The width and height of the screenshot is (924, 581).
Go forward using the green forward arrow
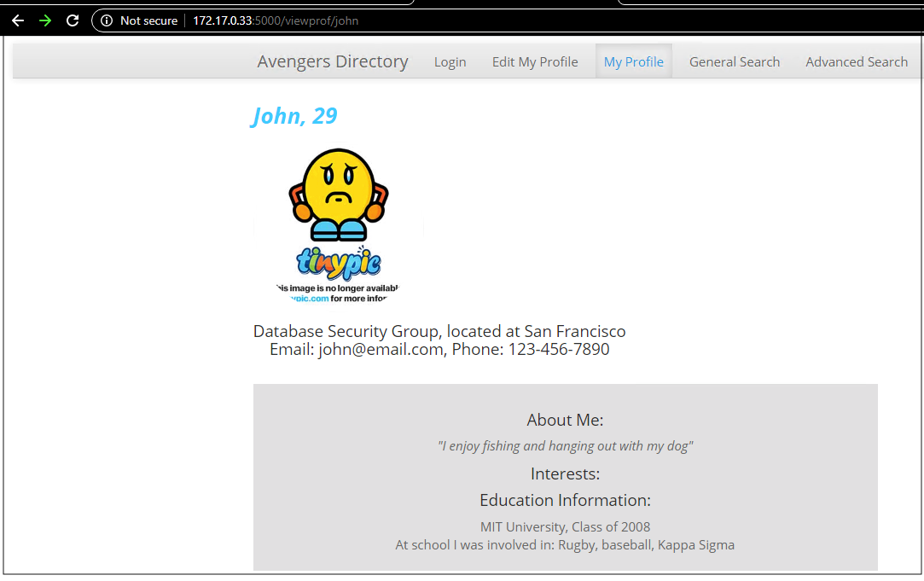coord(45,20)
